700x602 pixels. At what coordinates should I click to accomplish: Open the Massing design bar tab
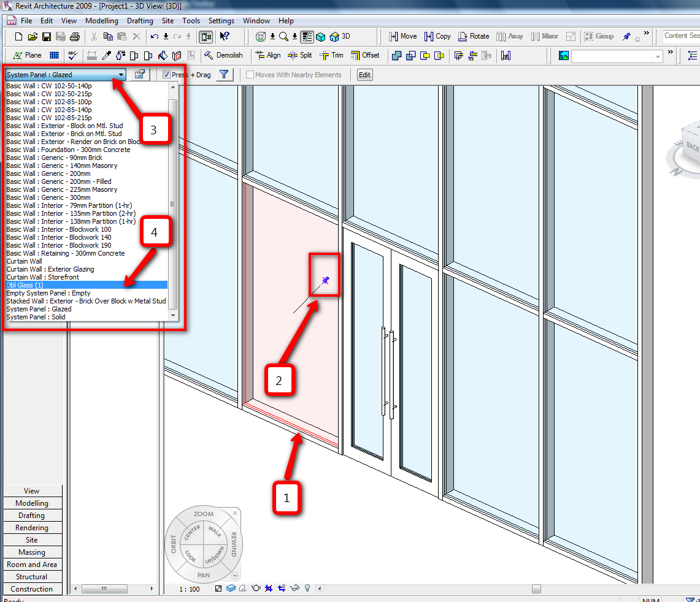click(32, 552)
